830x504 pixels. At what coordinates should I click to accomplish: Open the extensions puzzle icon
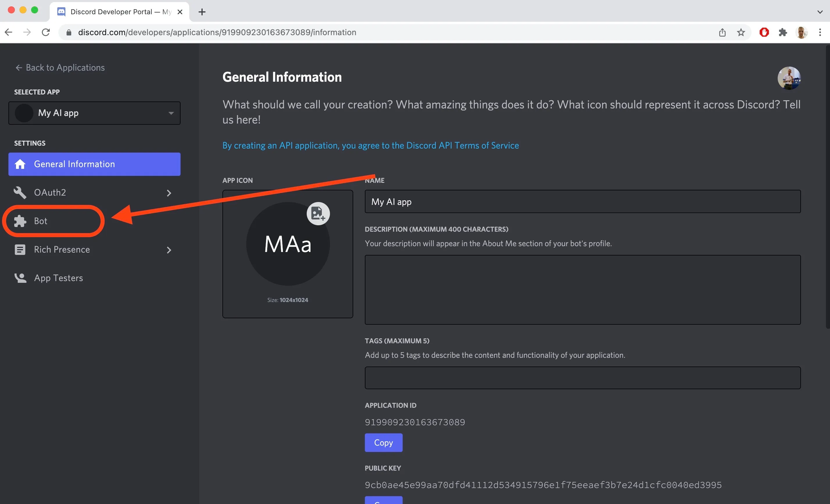(783, 32)
